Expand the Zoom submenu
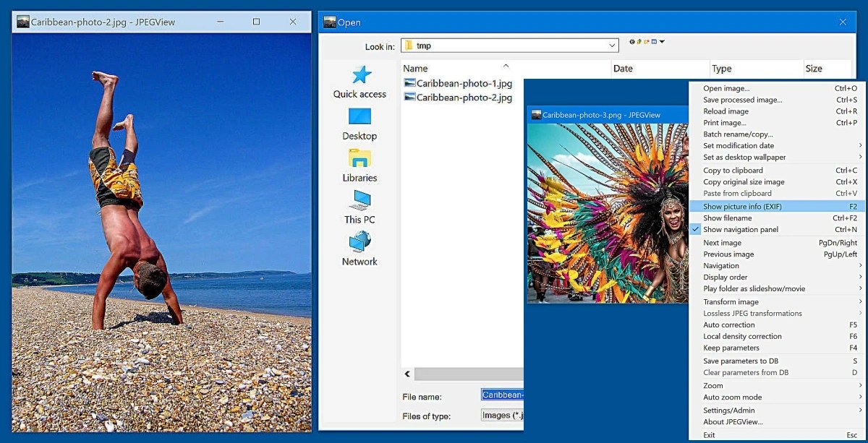 (x=713, y=386)
